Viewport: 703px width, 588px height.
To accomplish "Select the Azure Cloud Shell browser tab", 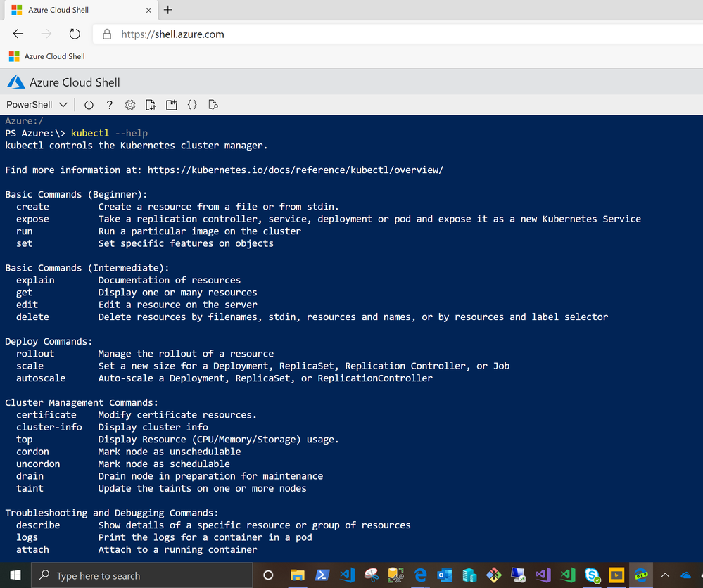I will tap(81, 10).
